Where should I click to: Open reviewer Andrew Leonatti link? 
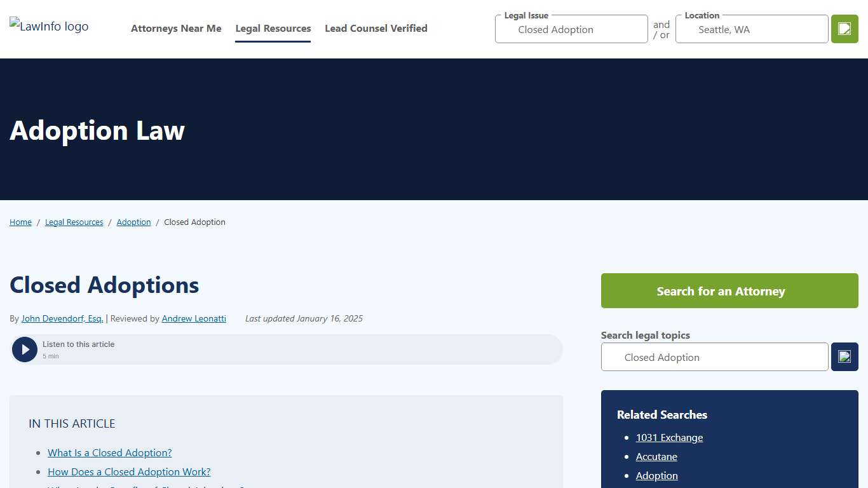[x=194, y=319]
